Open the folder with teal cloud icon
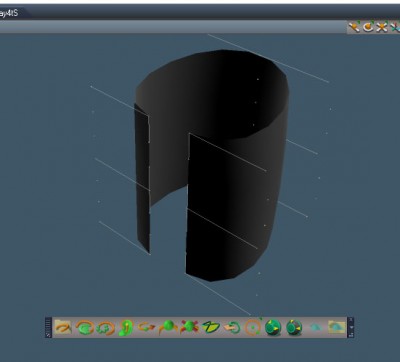This screenshot has width=400, height=362. pos(336,327)
